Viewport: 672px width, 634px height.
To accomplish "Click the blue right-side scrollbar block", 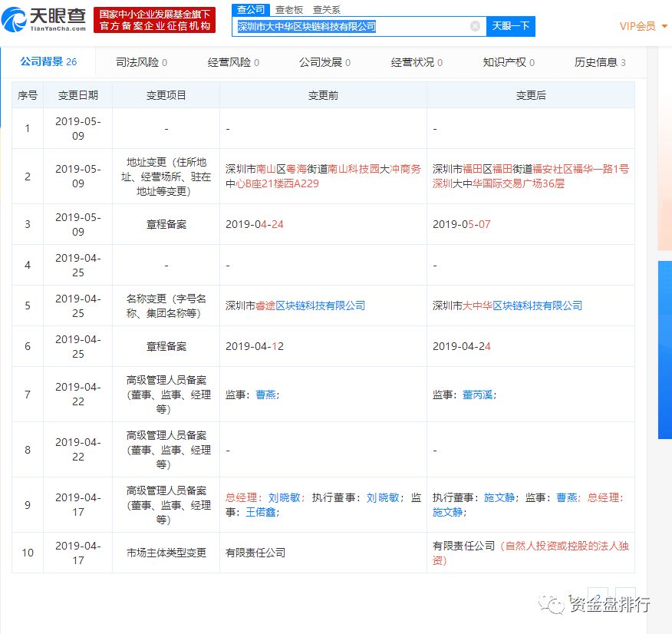I will click(665, 350).
